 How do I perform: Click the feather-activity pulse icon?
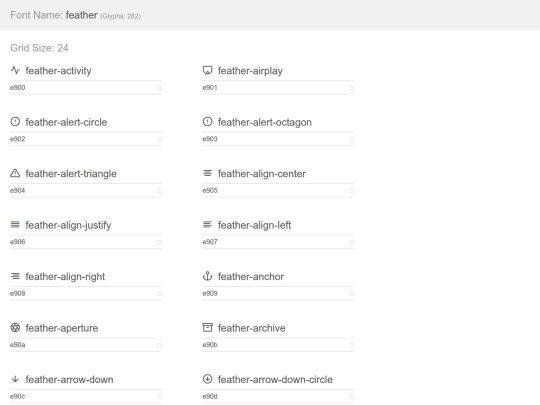point(15,70)
